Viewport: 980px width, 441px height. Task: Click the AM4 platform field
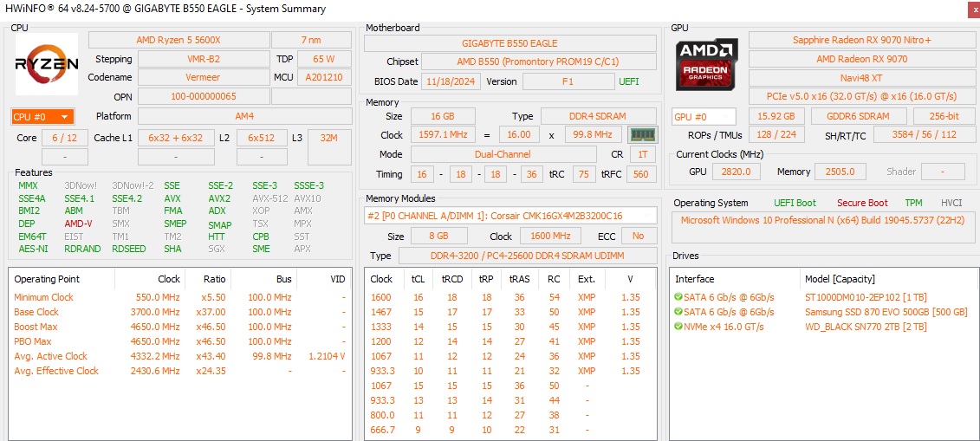tap(244, 117)
